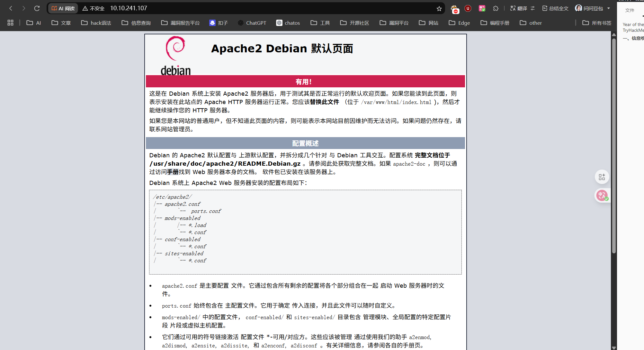This screenshot has height=350, width=644.
Task: Open the ChatGPT bookmark
Action: [252, 23]
